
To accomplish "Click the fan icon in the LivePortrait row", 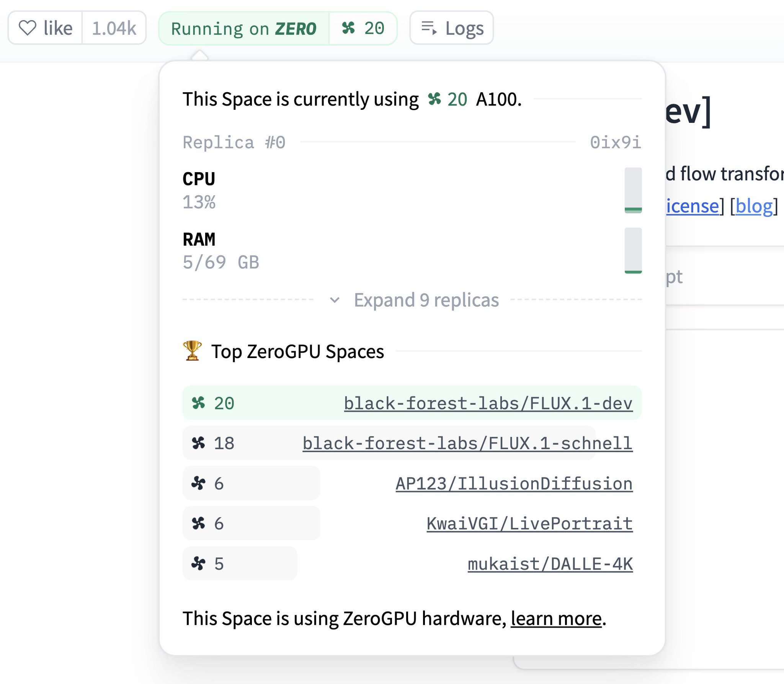I will pyautogui.click(x=198, y=523).
